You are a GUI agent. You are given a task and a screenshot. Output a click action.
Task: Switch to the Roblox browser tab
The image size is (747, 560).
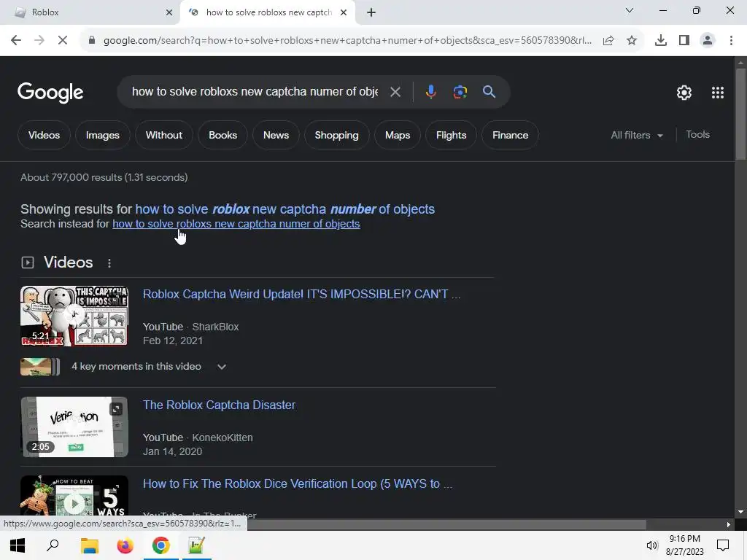[90, 12]
